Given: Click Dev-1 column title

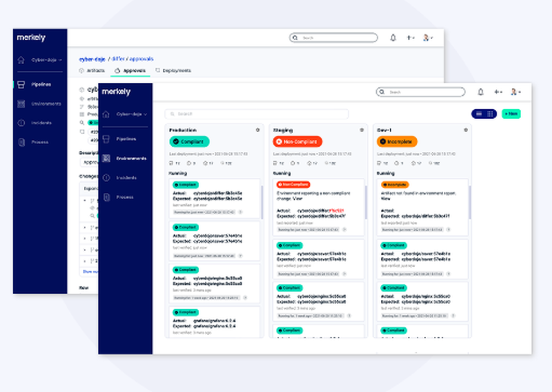Looking at the screenshot, I should pyautogui.click(x=384, y=130).
